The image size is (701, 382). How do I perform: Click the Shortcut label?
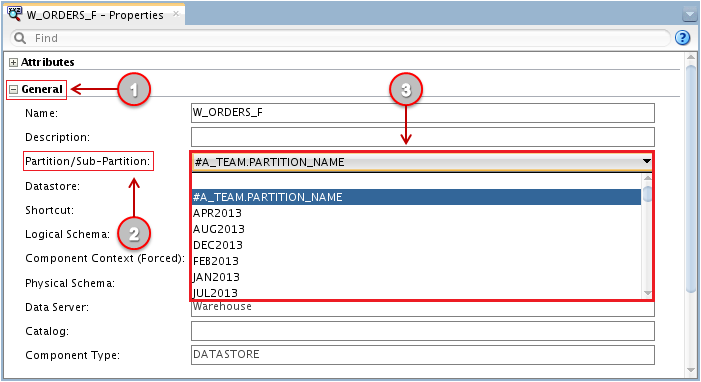pos(49,210)
